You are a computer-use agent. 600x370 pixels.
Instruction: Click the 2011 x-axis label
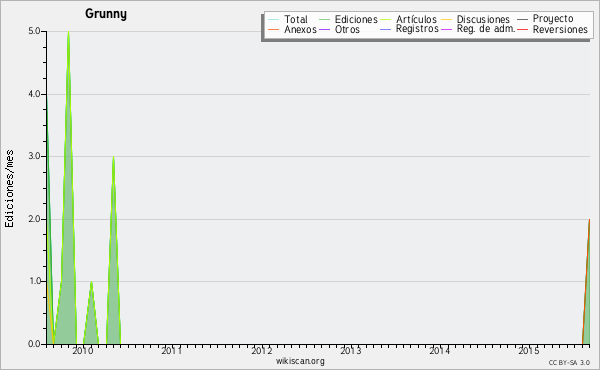pos(171,351)
